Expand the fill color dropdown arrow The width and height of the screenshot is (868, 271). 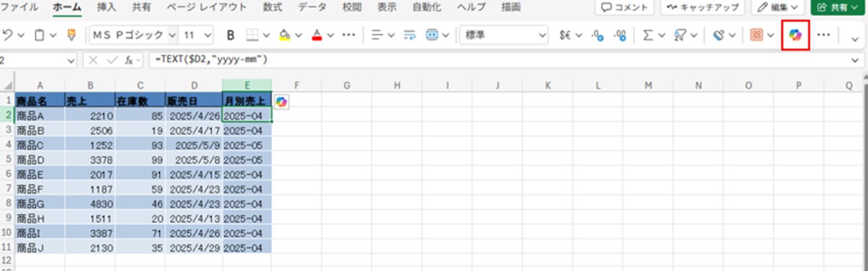[299, 35]
